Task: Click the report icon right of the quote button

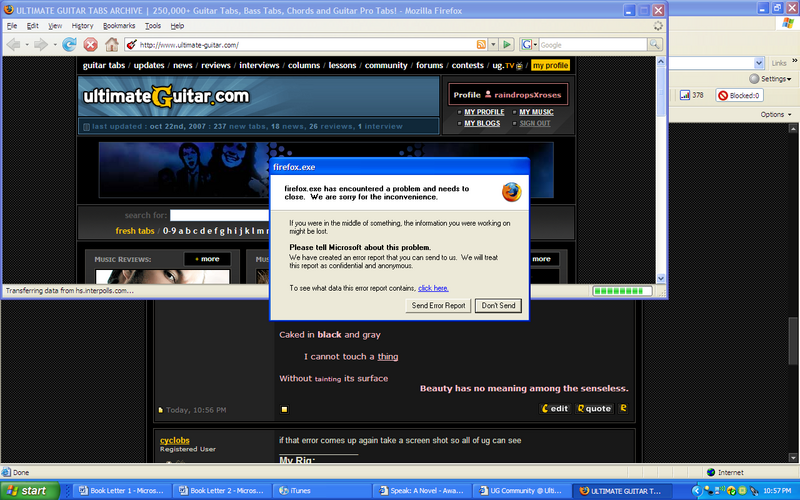Action: click(623, 408)
